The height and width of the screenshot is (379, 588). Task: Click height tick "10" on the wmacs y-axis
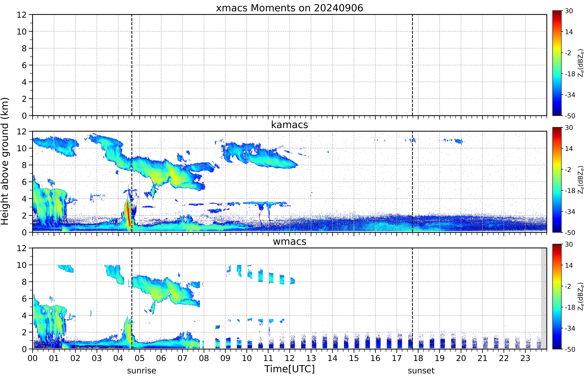(x=22, y=265)
